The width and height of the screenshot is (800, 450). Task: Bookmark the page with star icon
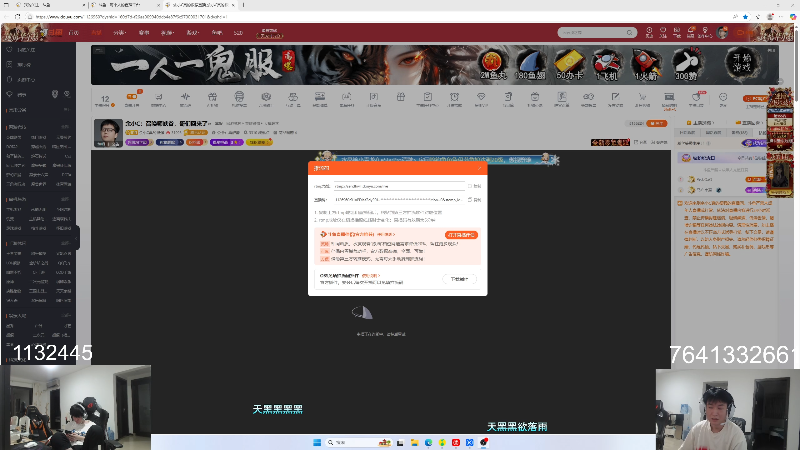745,16
